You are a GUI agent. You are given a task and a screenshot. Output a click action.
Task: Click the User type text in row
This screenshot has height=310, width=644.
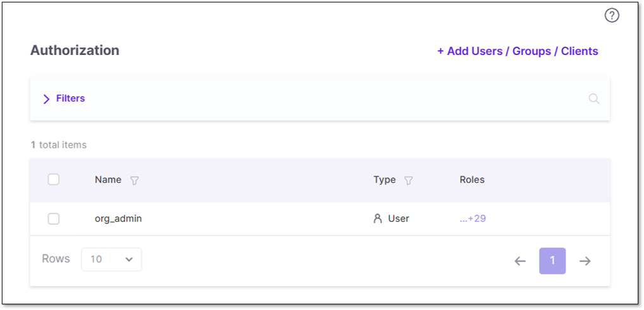point(399,218)
